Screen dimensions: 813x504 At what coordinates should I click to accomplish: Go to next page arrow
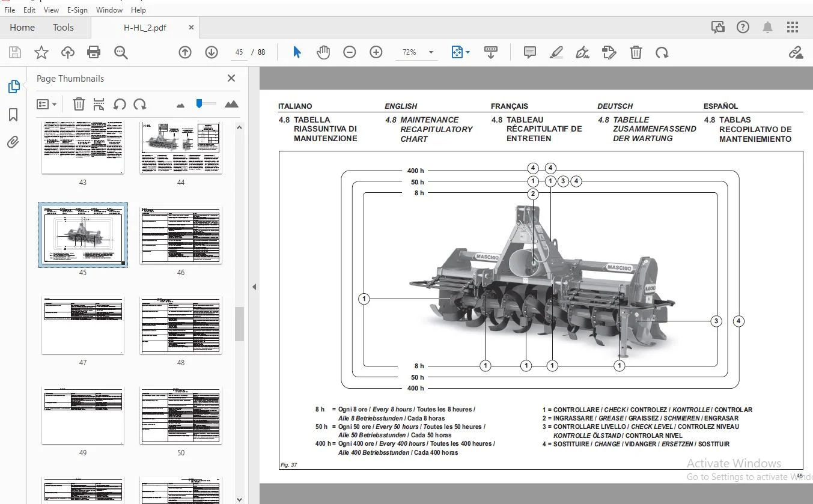[x=212, y=52]
